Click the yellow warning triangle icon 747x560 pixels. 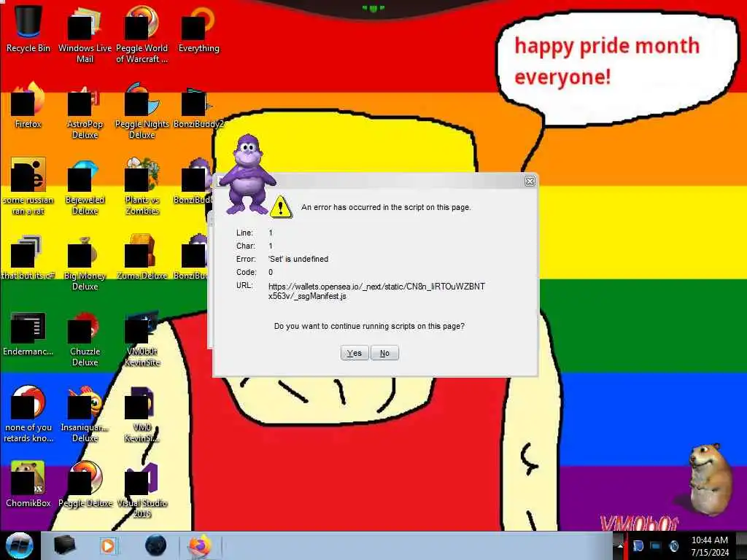281,206
